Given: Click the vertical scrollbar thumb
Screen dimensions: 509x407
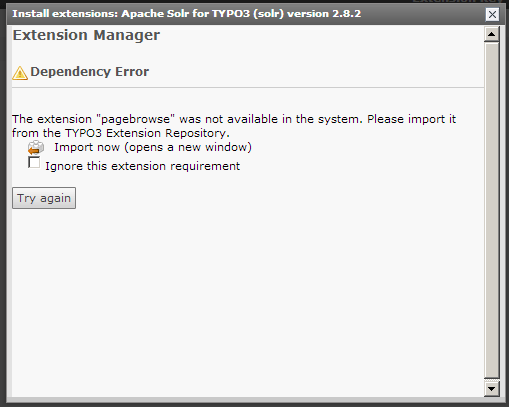Looking at the screenshot, I should pyautogui.click(x=492, y=210).
